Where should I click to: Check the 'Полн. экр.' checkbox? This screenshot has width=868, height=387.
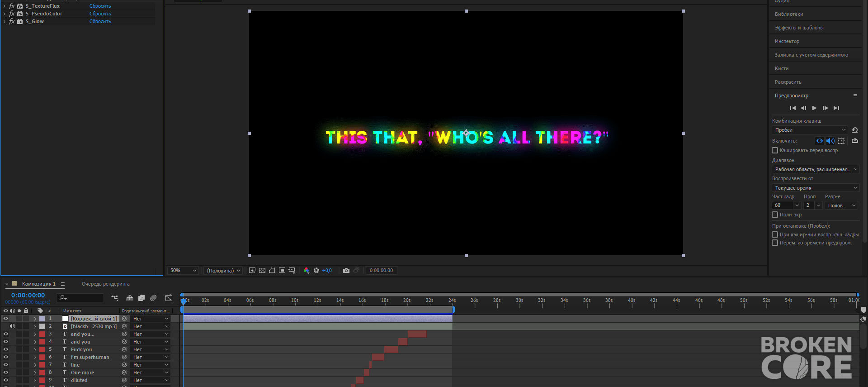[775, 215]
